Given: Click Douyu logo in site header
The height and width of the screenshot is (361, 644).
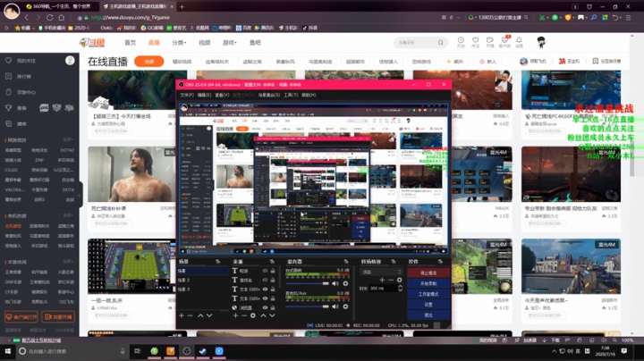Looking at the screenshot, I should (x=92, y=42).
